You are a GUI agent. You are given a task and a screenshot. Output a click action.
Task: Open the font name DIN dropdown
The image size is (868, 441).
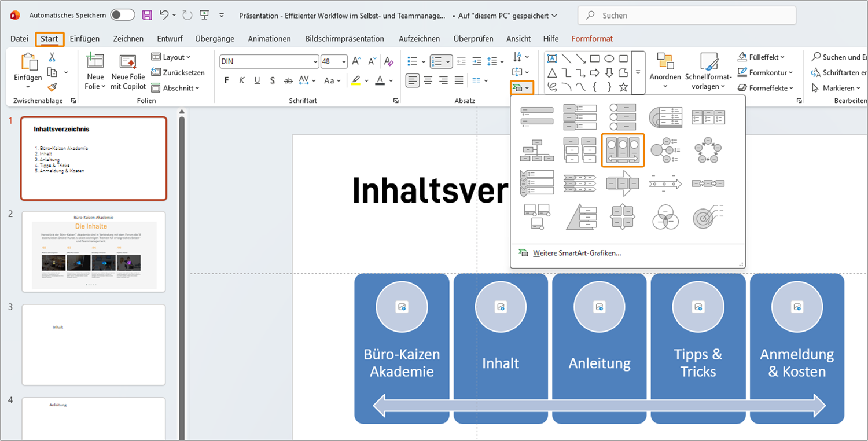click(x=315, y=61)
